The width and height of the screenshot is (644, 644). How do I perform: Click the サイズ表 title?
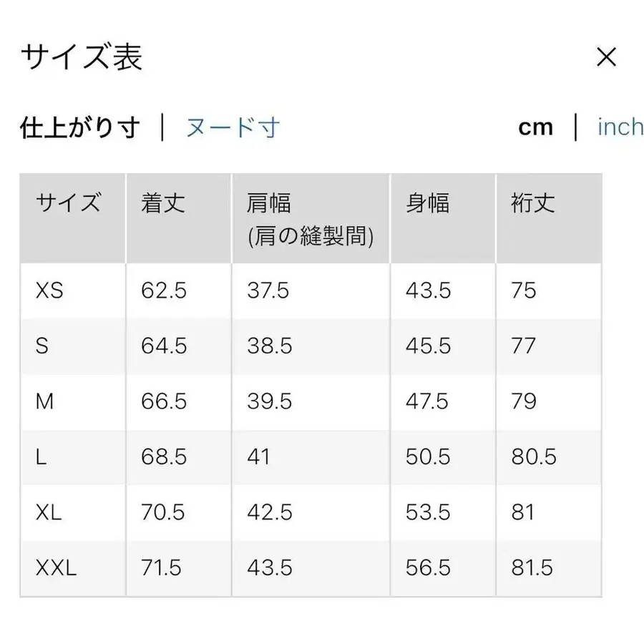(81, 57)
